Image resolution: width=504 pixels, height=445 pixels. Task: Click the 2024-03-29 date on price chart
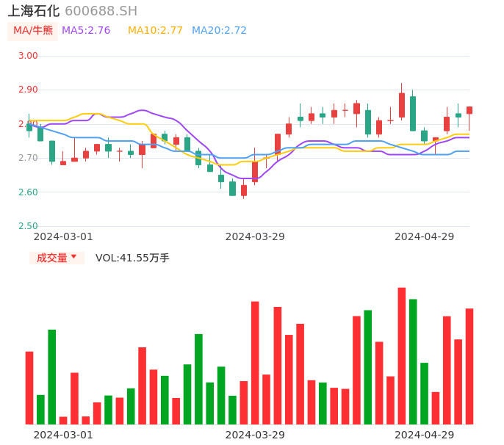click(x=255, y=236)
